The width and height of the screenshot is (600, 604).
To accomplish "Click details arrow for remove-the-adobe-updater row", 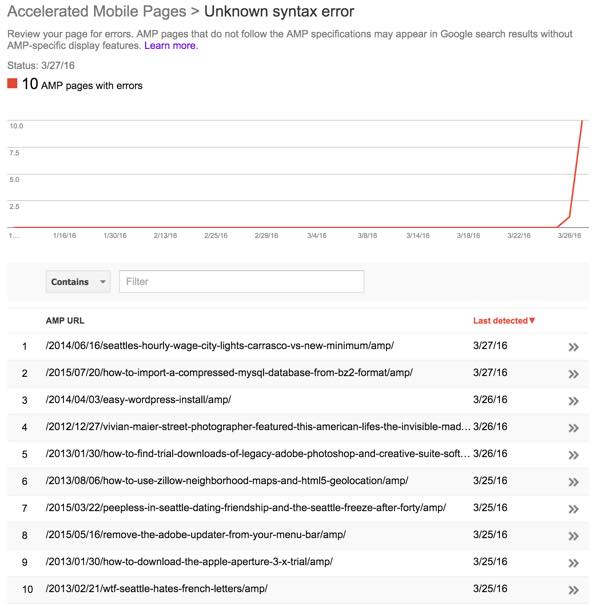I will (x=573, y=535).
